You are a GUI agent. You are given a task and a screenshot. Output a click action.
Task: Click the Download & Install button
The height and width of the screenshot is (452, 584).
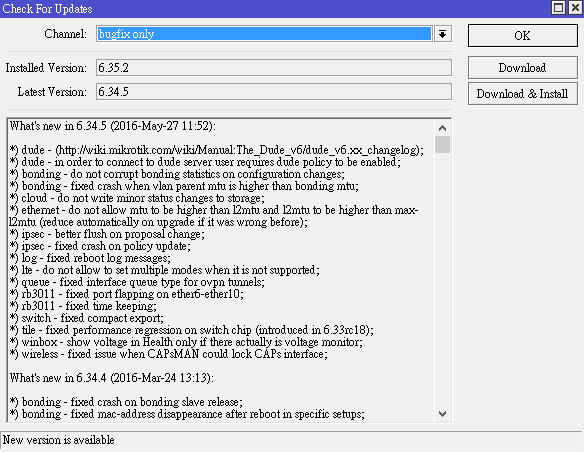tap(523, 93)
